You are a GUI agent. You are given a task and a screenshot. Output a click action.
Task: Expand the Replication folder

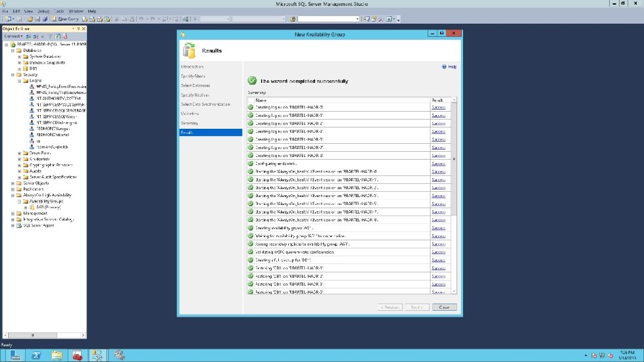click(12, 189)
